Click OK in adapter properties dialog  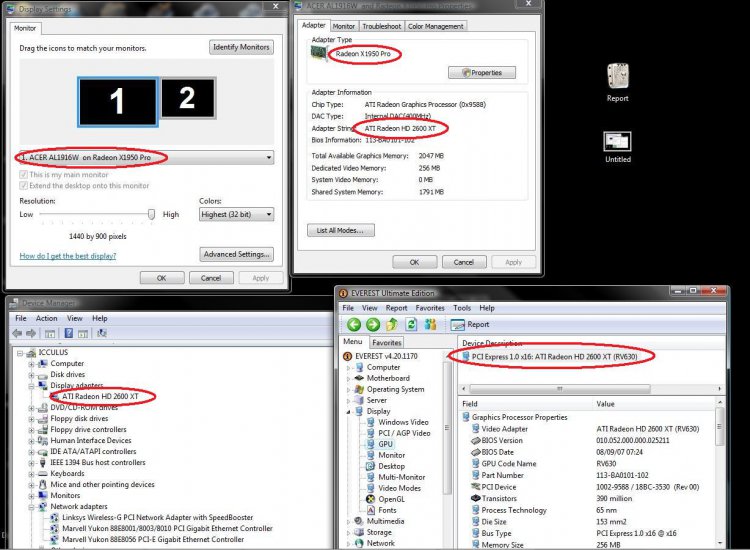point(414,262)
